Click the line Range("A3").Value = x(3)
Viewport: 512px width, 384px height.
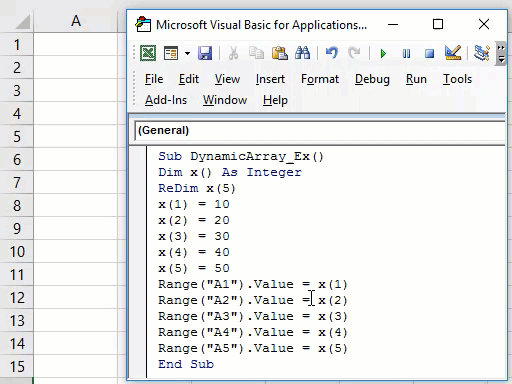click(x=253, y=316)
